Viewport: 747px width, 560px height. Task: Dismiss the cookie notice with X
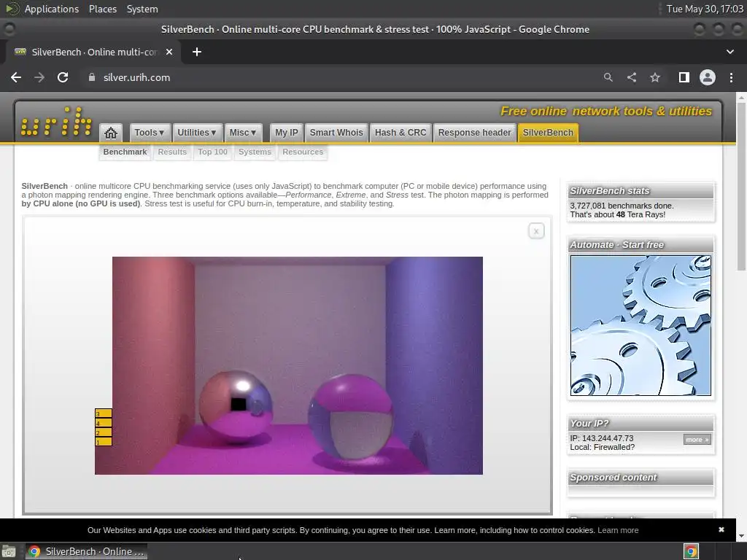click(x=721, y=529)
